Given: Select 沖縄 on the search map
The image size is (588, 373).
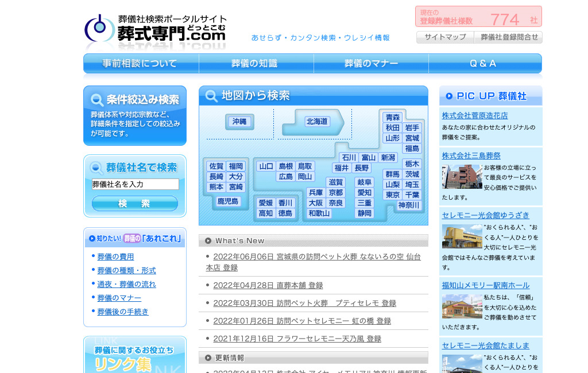Looking at the screenshot, I should click(x=239, y=122).
